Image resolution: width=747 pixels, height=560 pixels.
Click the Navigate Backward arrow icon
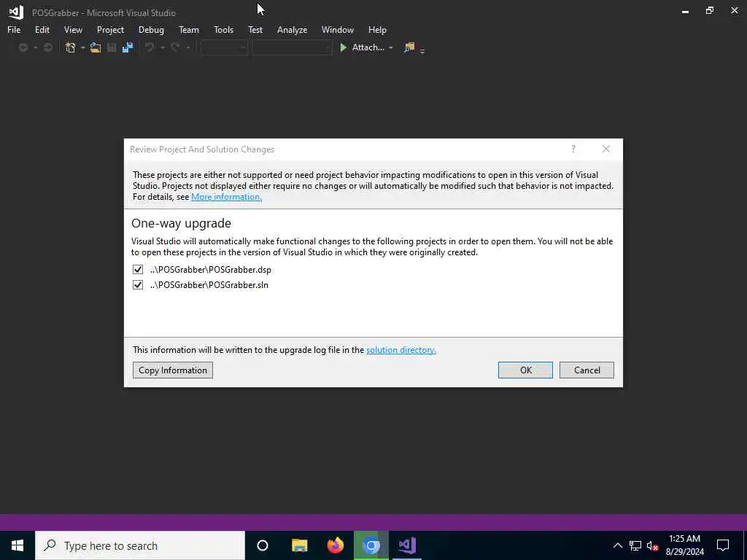[x=23, y=47]
